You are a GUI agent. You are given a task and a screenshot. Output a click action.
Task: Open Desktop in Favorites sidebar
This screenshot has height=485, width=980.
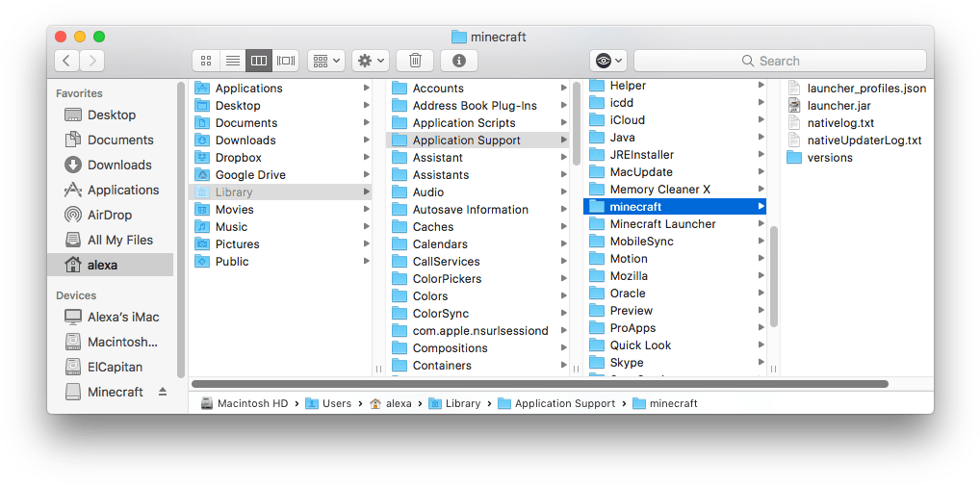(x=112, y=115)
